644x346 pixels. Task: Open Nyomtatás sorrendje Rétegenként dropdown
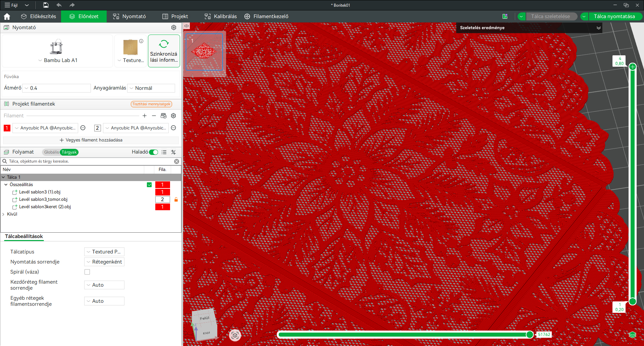click(x=104, y=262)
